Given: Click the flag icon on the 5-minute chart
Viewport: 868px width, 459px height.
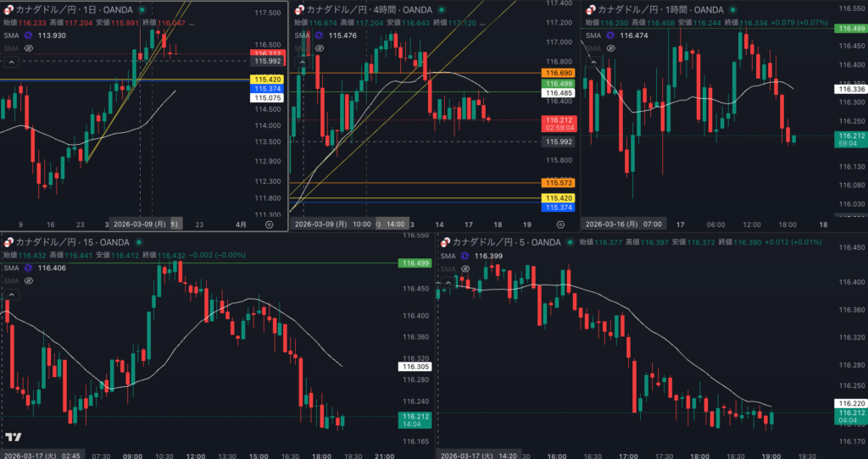Looking at the screenshot, I should [x=446, y=242].
